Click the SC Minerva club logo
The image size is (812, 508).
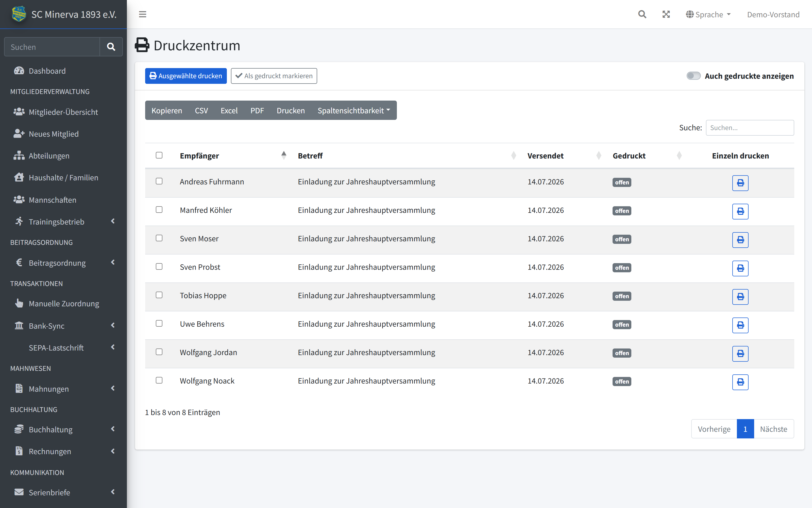[x=19, y=14]
